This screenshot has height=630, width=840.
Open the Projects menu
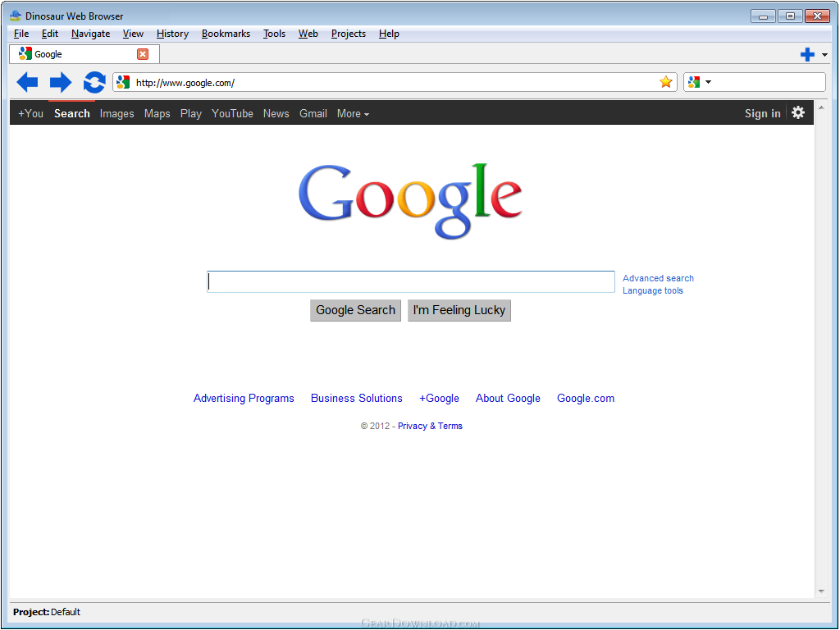348,34
